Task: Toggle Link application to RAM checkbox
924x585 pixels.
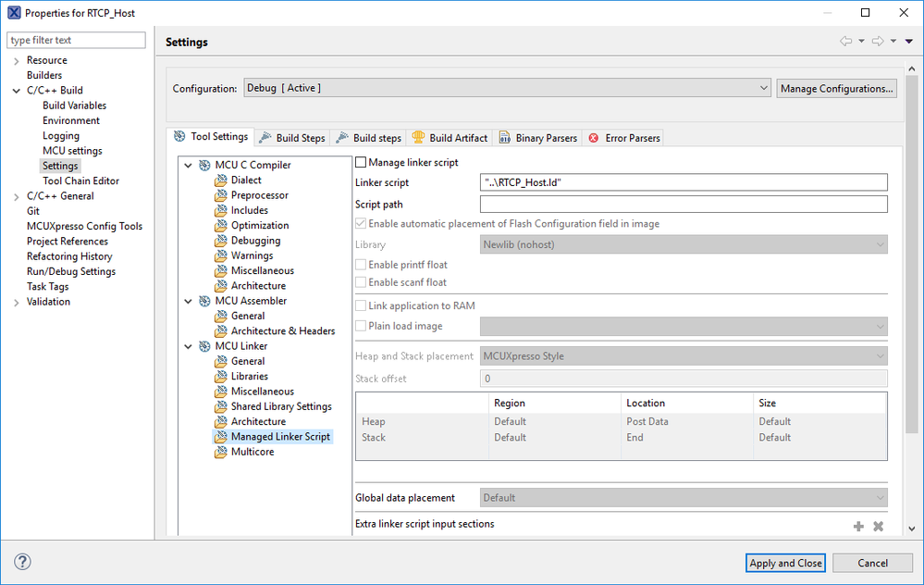Action: click(x=361, y=306)
